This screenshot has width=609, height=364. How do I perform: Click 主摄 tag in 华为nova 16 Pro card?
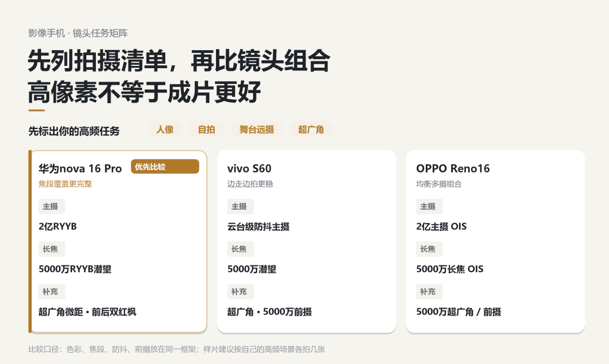point(52,206)
